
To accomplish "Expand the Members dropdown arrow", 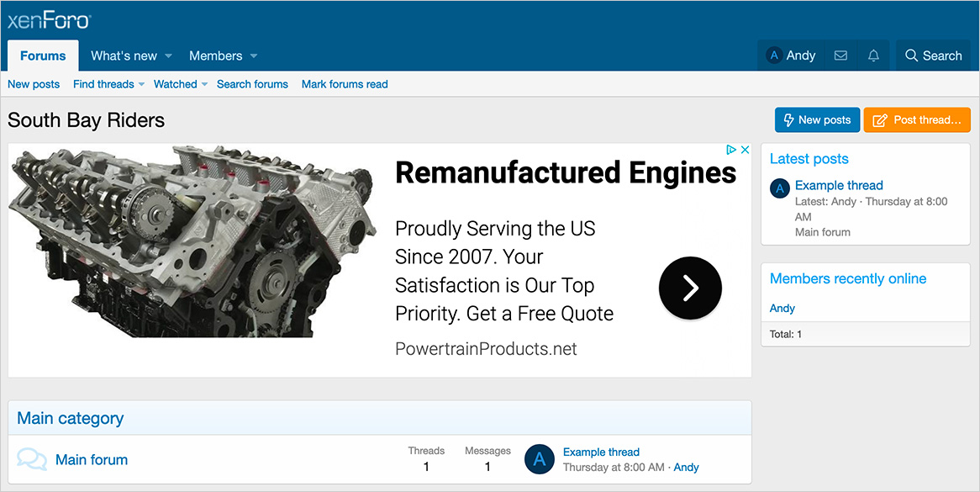I will pos(254,56).
